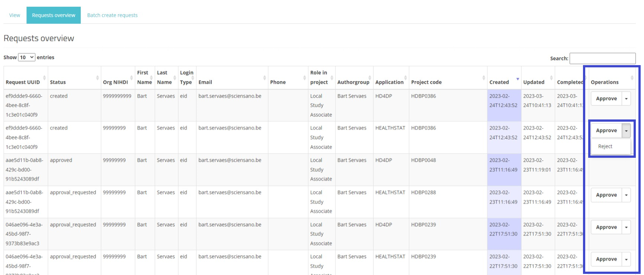Sort by Org NIHDI column
Viewport: 644px width, 275px height.
pos(115,82)
